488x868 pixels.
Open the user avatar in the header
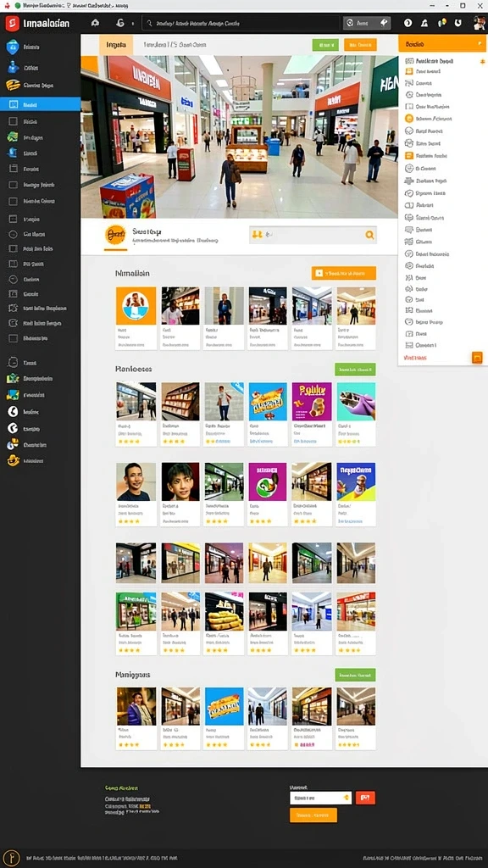click(x=480, y=23)
